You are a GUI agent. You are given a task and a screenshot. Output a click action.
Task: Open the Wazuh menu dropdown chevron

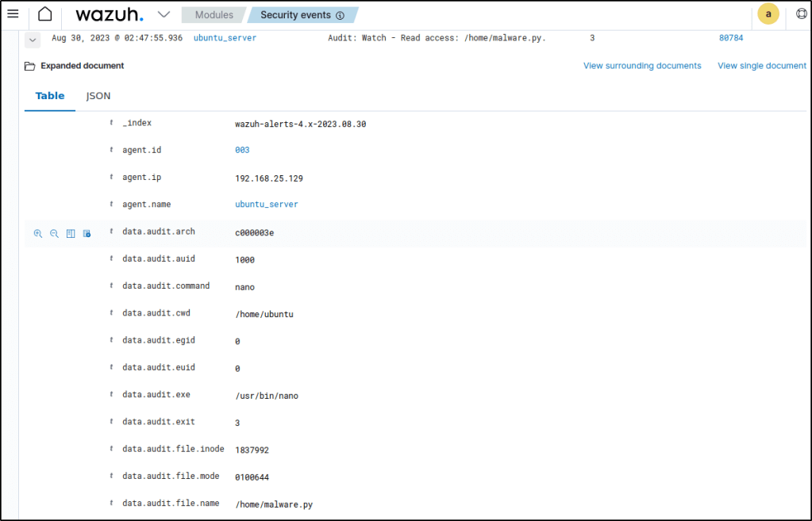pyautogui.click(x=164, y=14)
